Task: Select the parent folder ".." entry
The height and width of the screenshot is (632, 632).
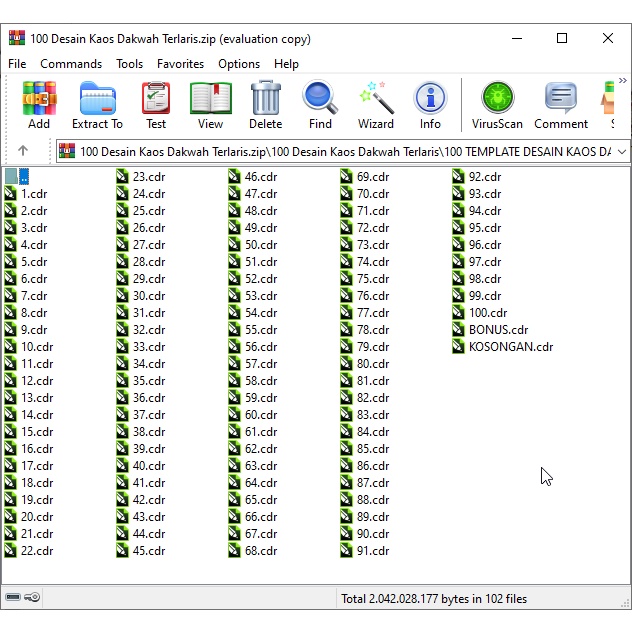Action: 18,177
